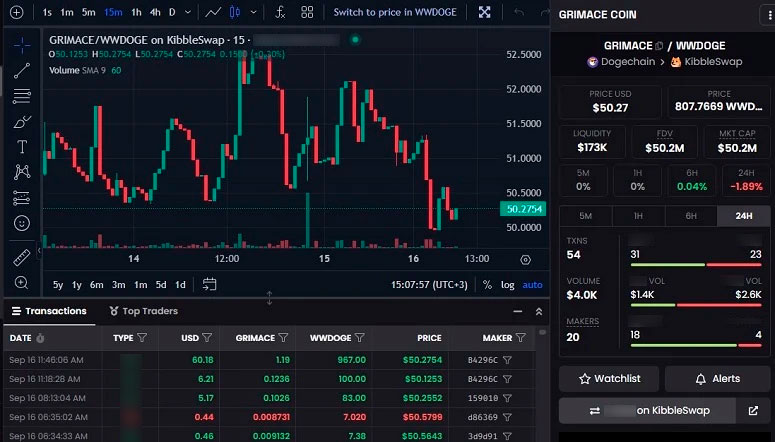Select the ruler measure tool

point(22,258)
